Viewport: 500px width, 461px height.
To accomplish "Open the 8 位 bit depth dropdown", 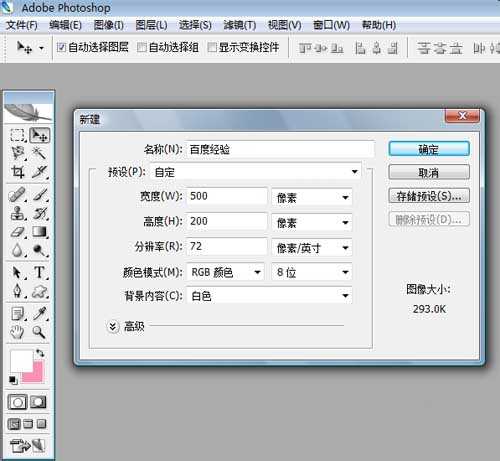I will pos(312,272).
